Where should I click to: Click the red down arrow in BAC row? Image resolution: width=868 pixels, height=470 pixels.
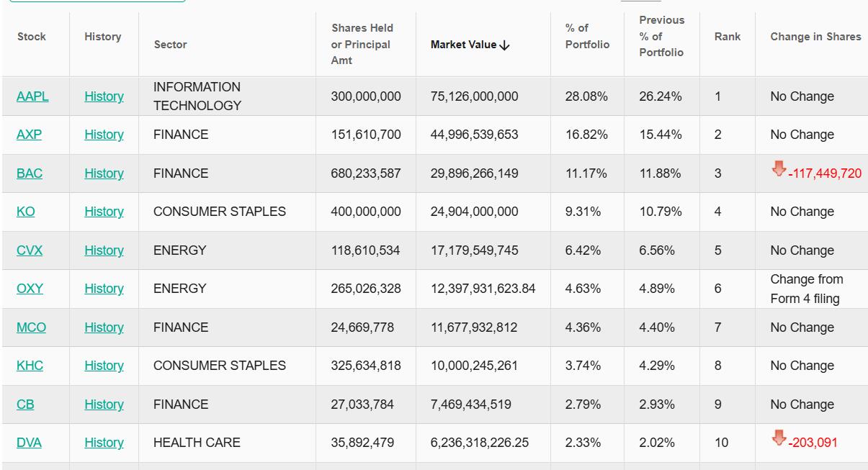(779, 169)
